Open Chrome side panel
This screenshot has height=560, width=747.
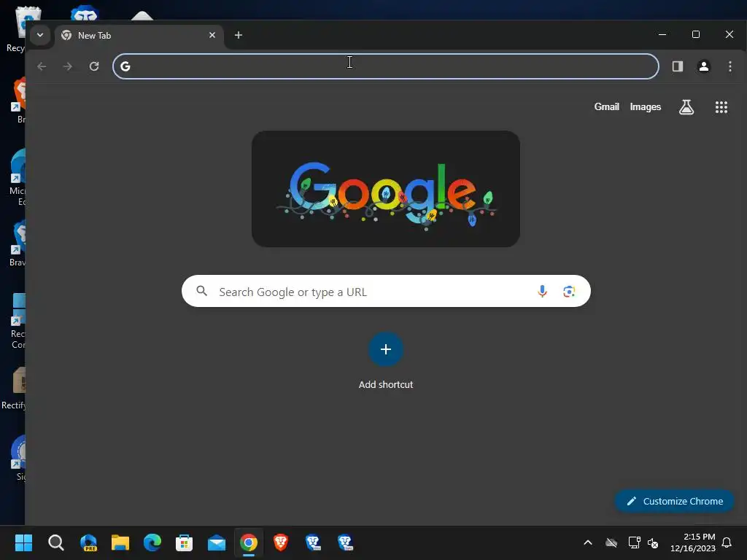coord(678,66)
